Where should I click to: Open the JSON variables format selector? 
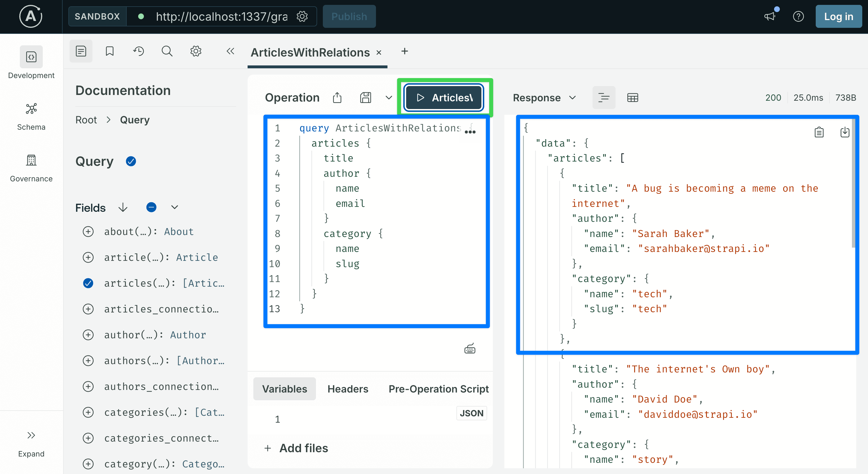coord(471,413)
